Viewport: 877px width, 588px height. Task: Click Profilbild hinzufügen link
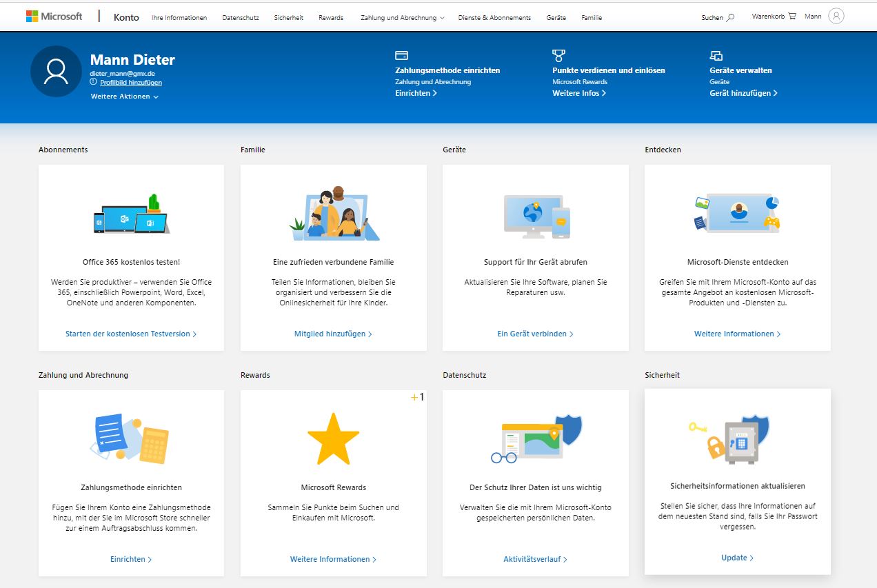(131, 83)
